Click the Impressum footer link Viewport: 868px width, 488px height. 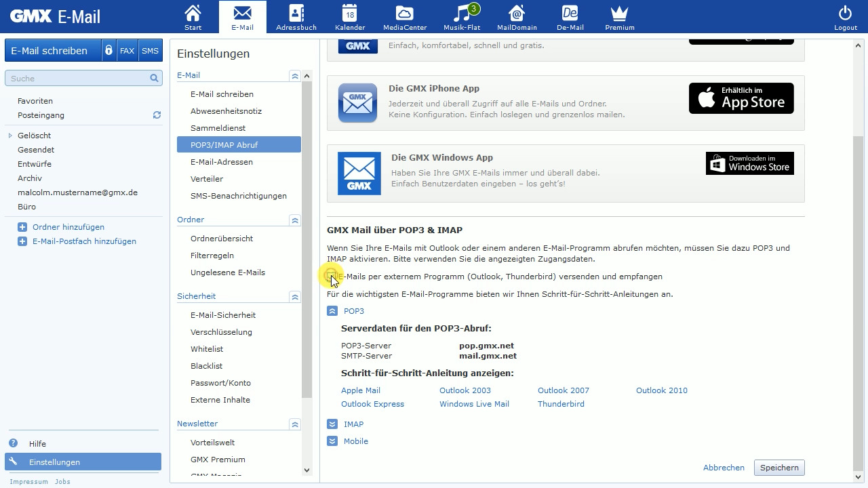[28, 482]
